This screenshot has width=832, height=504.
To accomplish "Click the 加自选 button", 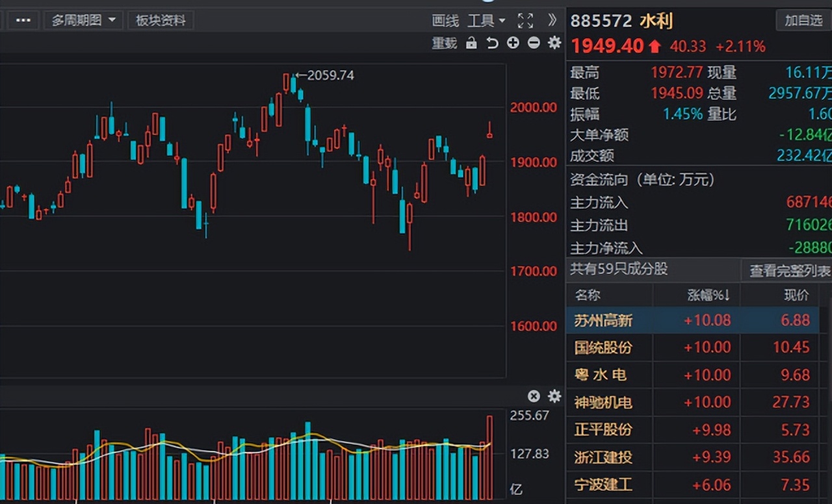I will (803, 21).
